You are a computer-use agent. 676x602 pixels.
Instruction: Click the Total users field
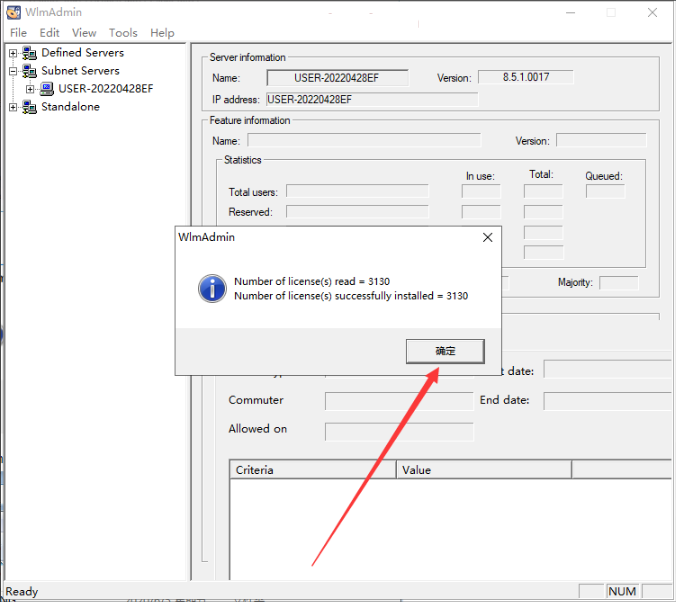coord(357,191)
